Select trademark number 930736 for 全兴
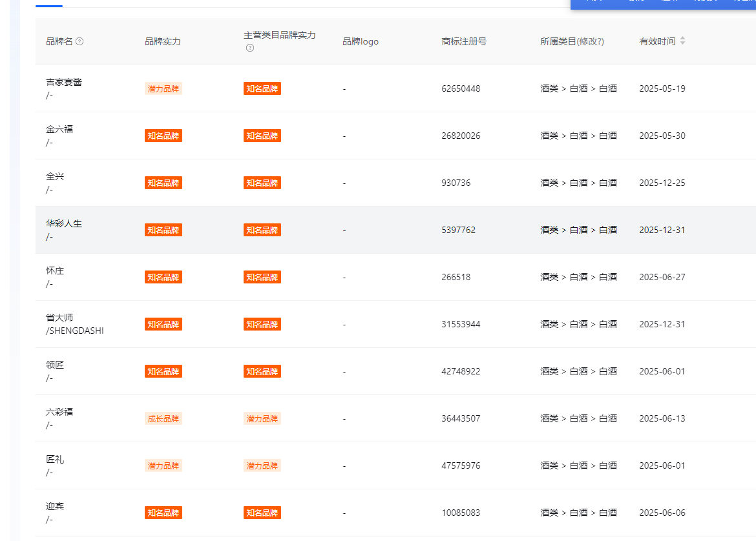This screenshot has width=756, height=541. [456, 183]
